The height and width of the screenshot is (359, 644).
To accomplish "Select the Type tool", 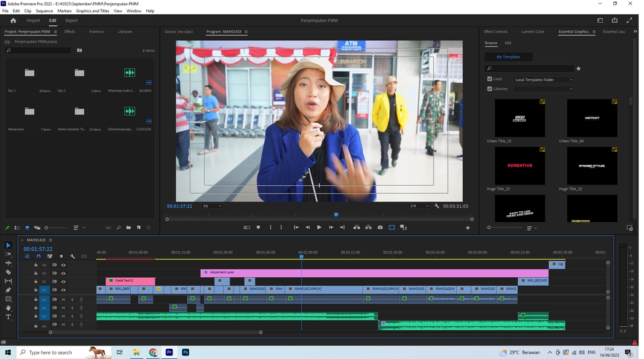I will click(8, 317).
